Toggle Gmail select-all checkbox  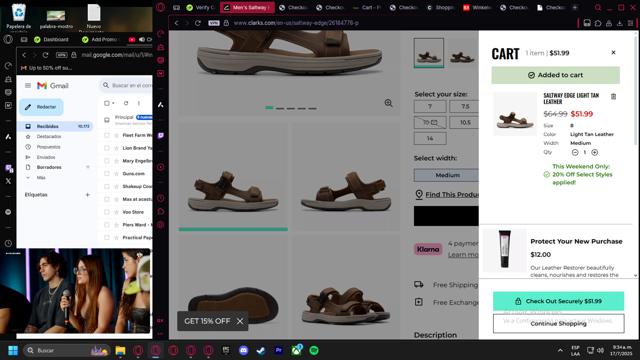click(x=107, y=103)
